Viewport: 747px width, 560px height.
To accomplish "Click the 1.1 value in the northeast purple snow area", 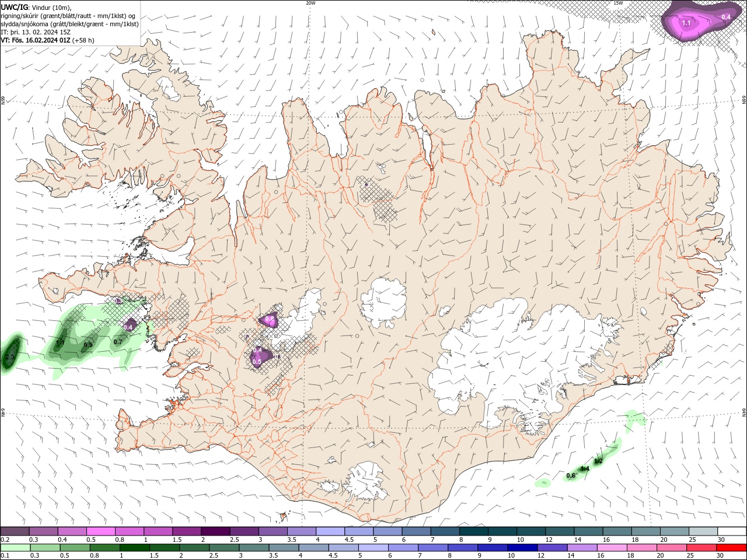I will click(686, 23).
